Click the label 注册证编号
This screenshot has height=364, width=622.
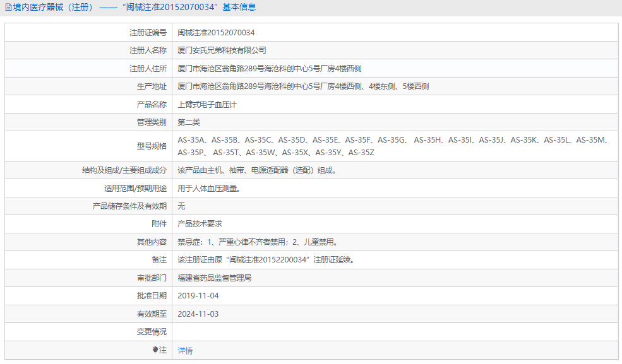(x=148, y=32)
